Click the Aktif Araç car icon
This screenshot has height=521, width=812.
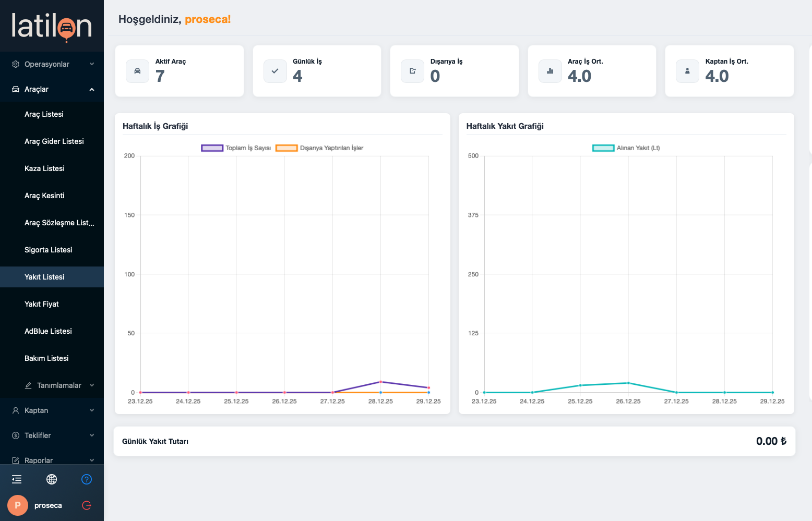[x=138, y=71]
